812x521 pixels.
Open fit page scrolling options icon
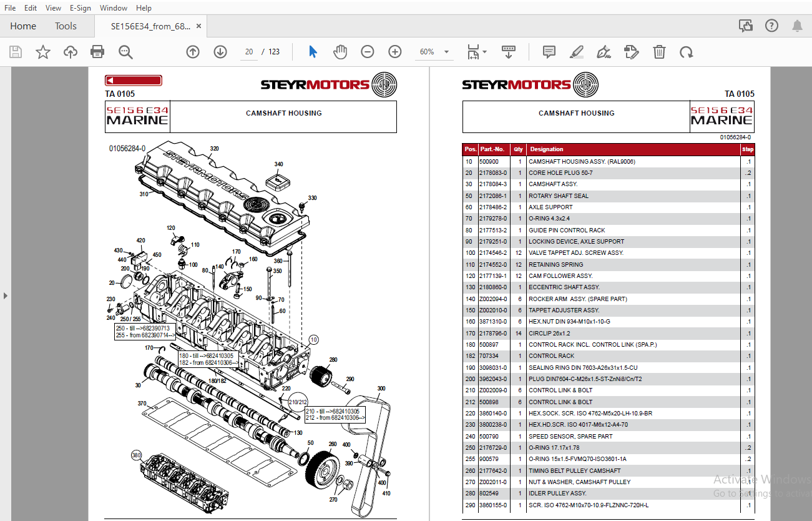coord(477,52)
